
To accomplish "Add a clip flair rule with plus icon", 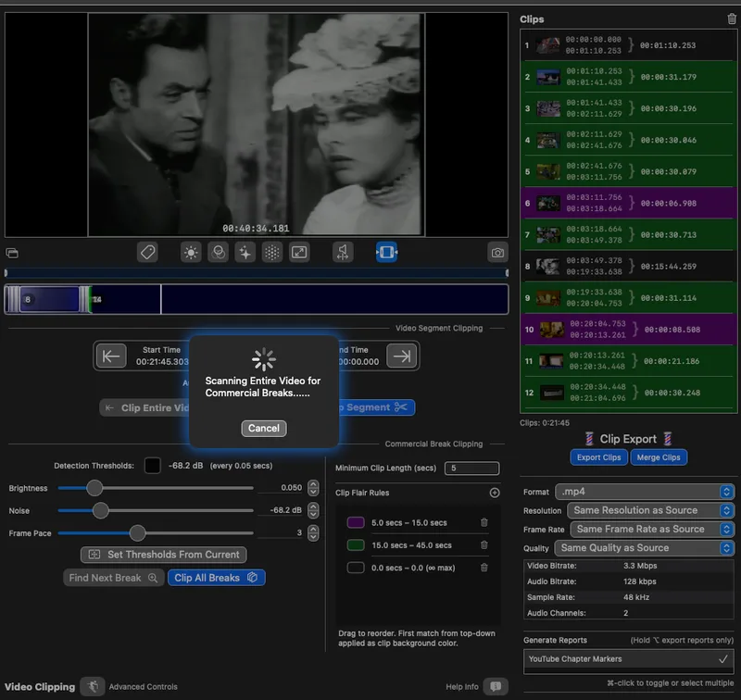I will pos(495,493).
